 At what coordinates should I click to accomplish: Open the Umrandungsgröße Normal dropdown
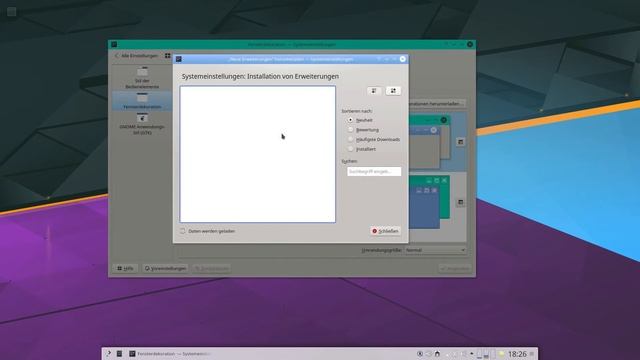click(x=435, y=250)
